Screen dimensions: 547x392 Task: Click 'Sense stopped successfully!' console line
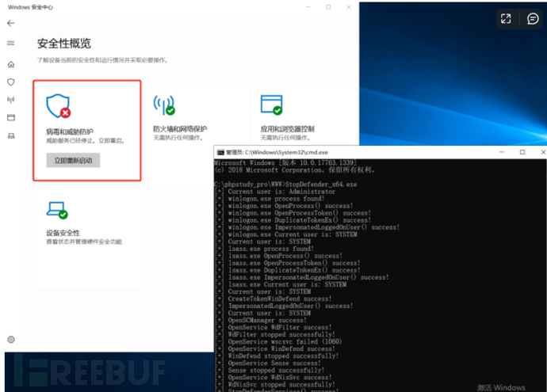tap(276, 371)
